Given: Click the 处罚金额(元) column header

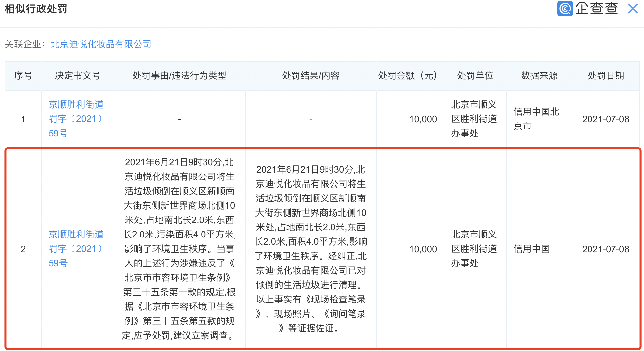Looking at the screenshot, I should [410, 76].
